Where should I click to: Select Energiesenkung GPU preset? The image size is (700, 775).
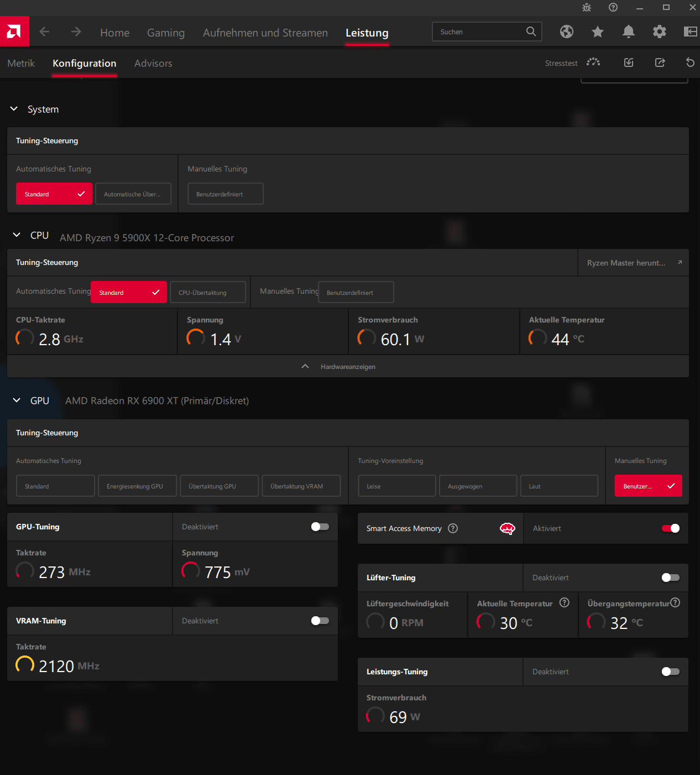pos(138,486)
